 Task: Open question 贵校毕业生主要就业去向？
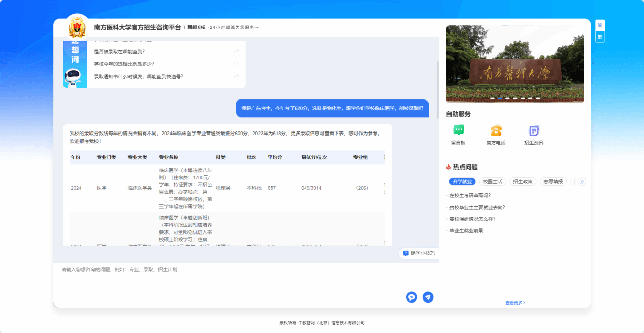click(x=477, y=207)
